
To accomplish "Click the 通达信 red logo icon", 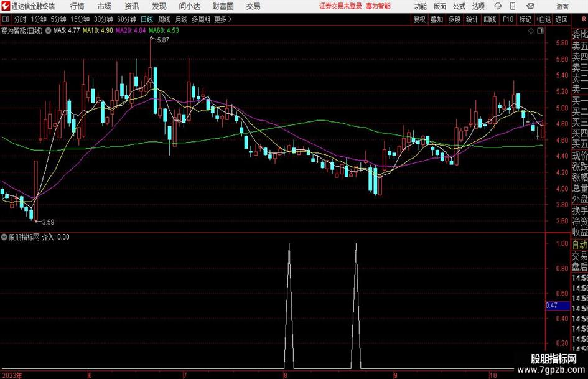I will 5,6.
